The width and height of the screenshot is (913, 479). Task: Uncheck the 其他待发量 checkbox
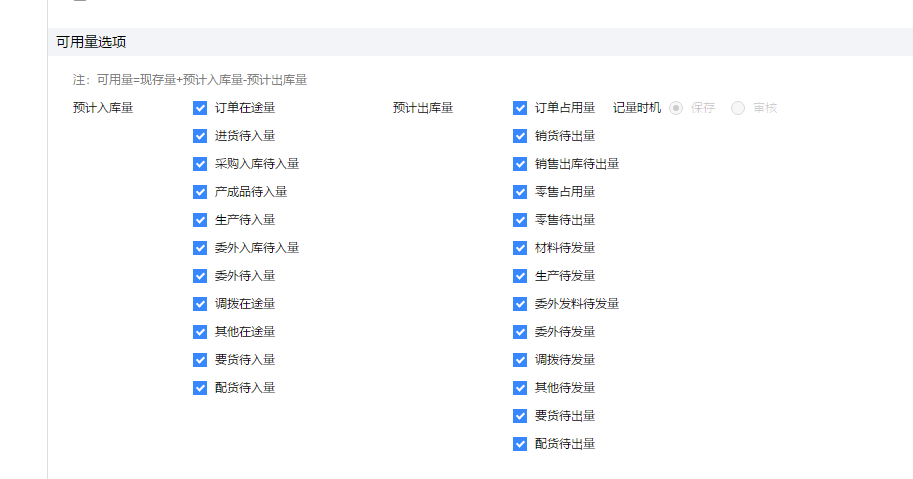[x=520, y=388]
